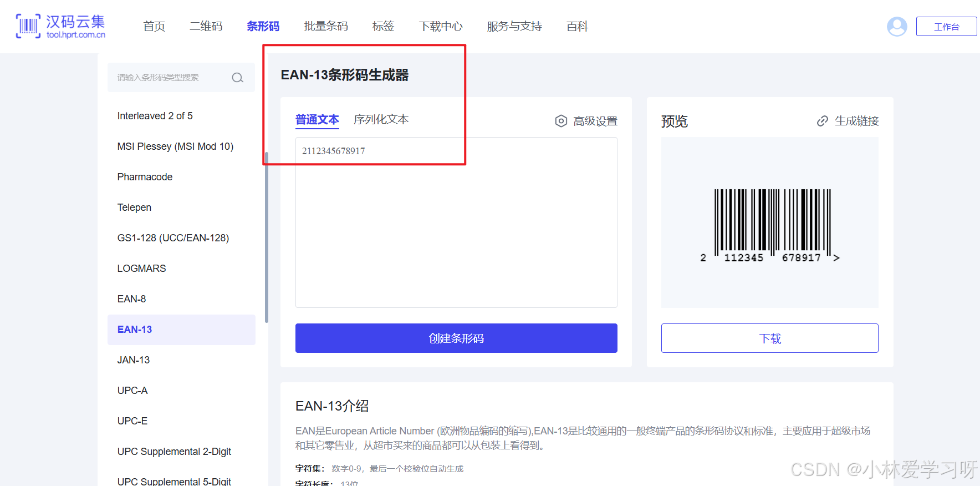The image size is (980, 486).
Task: Select the UPC-E barcode type
Action: pyautogui.click(x=181, y=421)
